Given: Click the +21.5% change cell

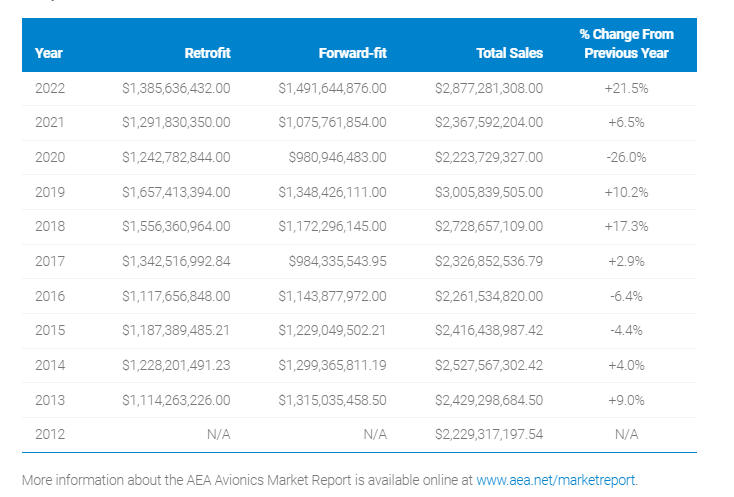Looking at the screenshot, I should tap(626, 88).
